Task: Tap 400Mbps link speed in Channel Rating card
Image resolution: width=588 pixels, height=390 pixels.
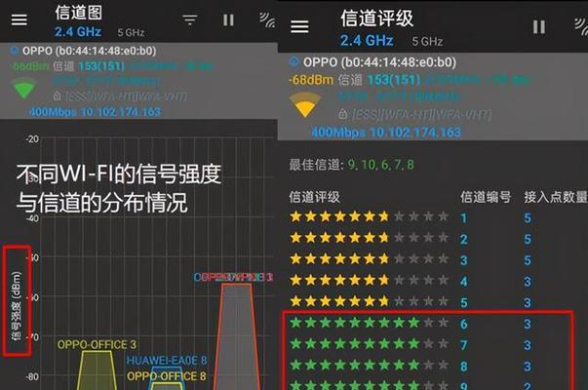Action: point(338,133)
